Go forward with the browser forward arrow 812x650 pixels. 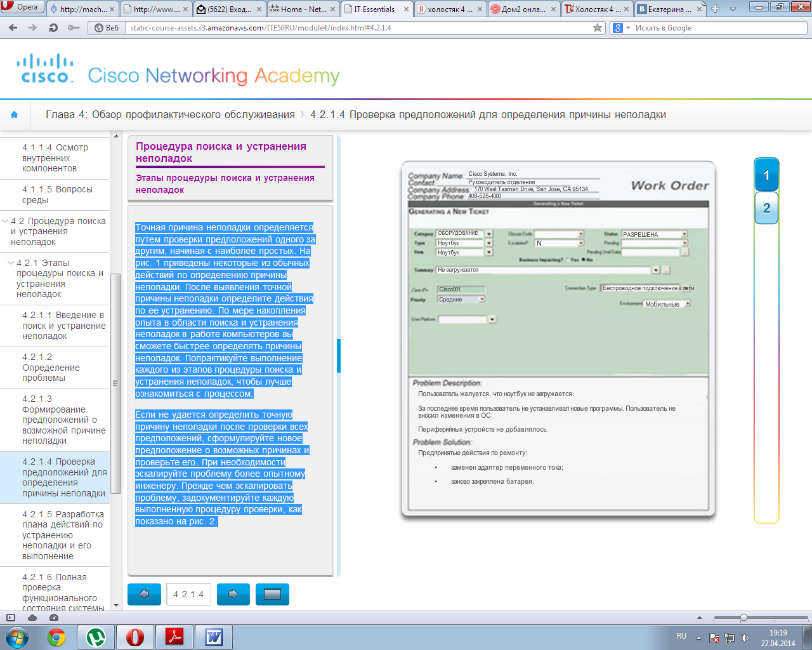[33, 28]
